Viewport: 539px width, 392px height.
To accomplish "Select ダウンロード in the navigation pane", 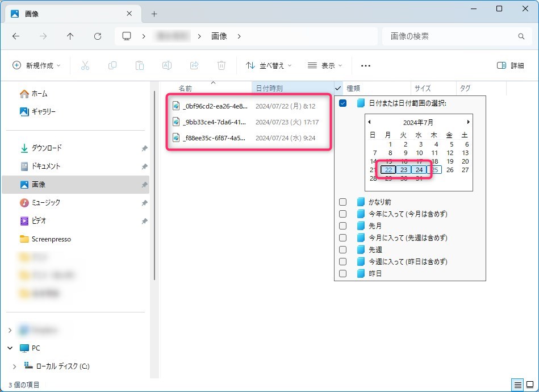I will click(x=47, y=148).
